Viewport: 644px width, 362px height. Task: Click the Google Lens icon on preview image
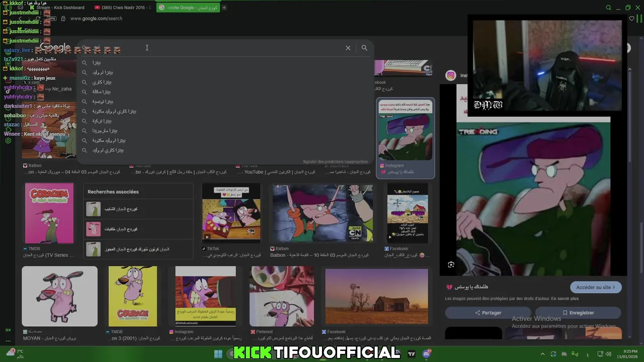[451, 264]
